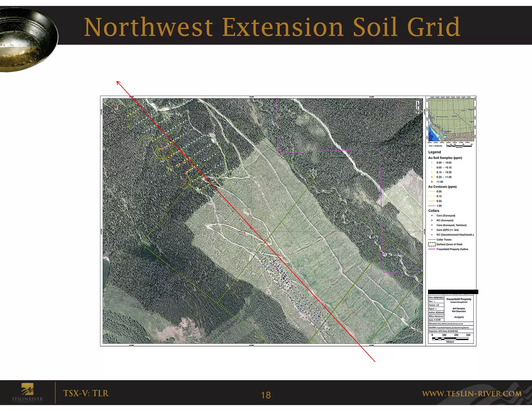
Task: Click 'RC (Georeferenced MapCoords.)' legend entry
Action: [x=452, y=235]
